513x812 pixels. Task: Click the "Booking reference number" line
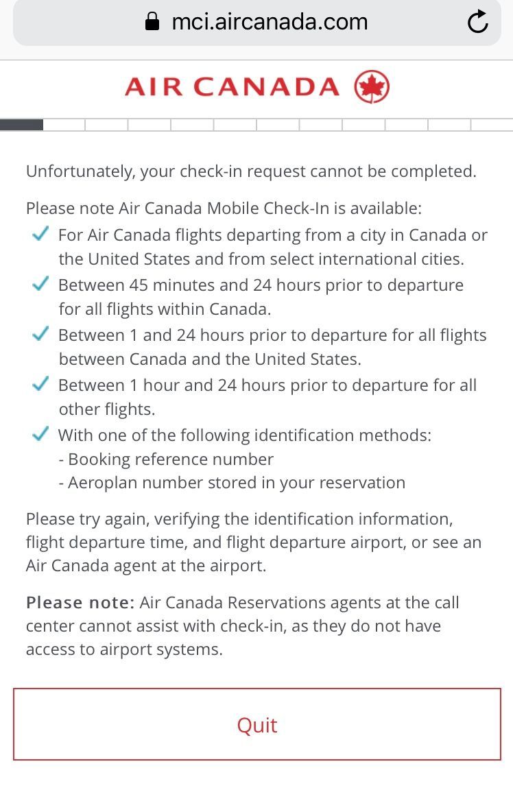click(x=166, y=459)
